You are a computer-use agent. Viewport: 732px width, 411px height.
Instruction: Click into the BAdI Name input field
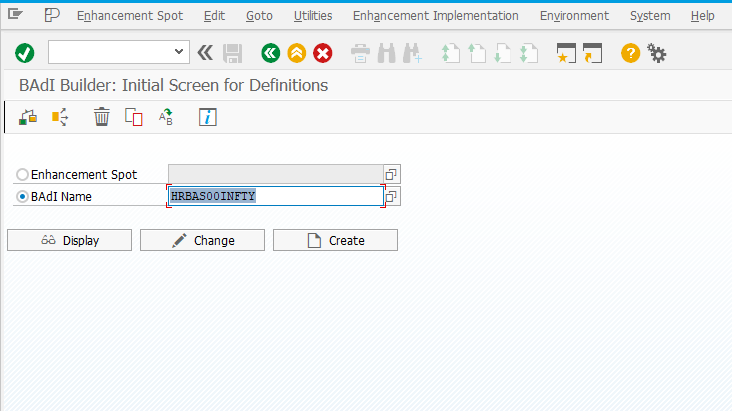click(x=275, y=196)
